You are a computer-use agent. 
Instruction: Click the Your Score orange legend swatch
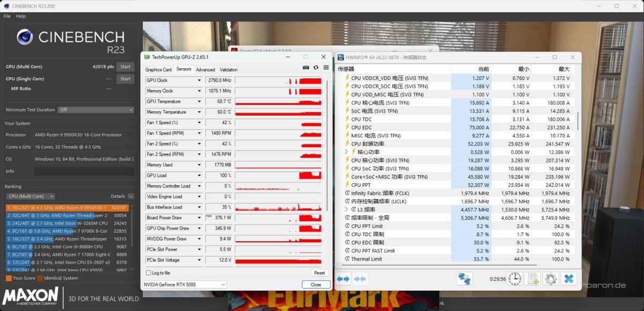tap(9, 278)
